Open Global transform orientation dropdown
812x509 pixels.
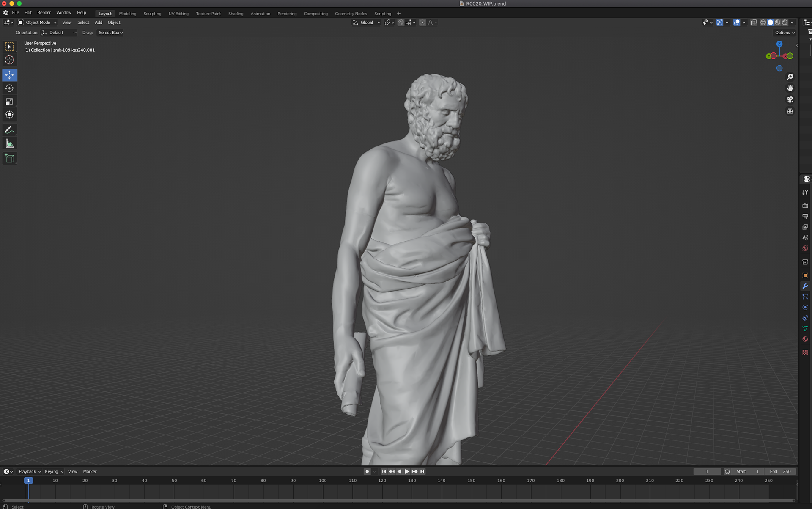pos(366,22)
